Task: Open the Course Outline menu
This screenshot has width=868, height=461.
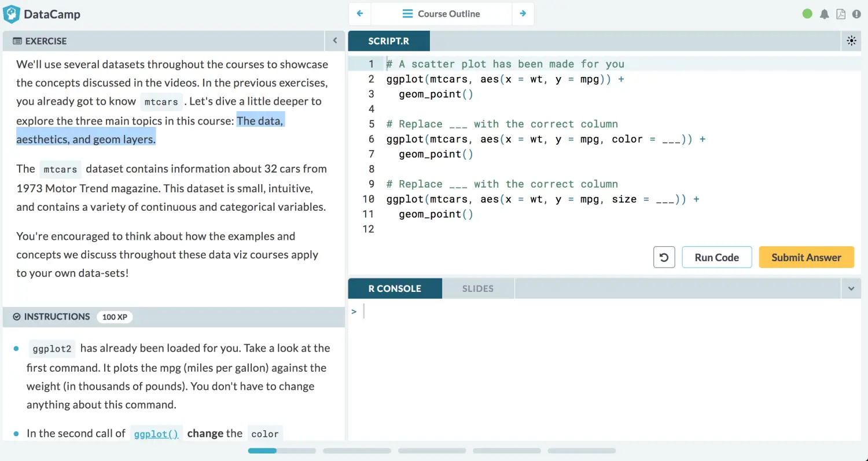Action: coord(442,13)
